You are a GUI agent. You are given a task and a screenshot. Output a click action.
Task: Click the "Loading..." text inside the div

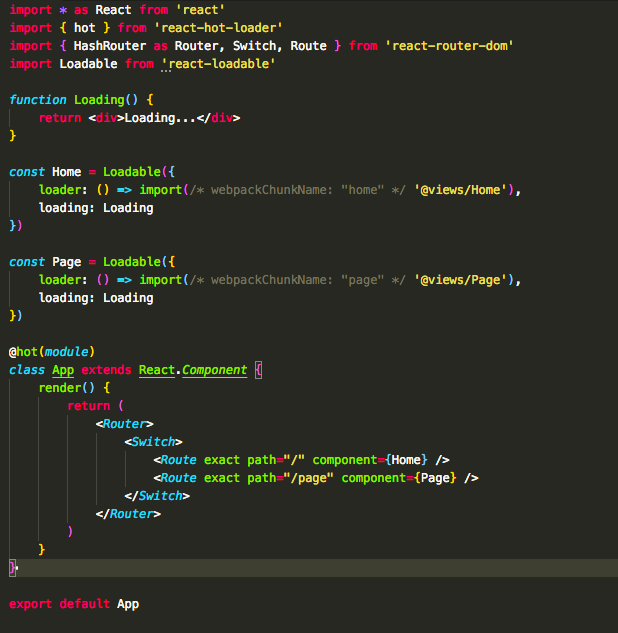pos(160,118)
